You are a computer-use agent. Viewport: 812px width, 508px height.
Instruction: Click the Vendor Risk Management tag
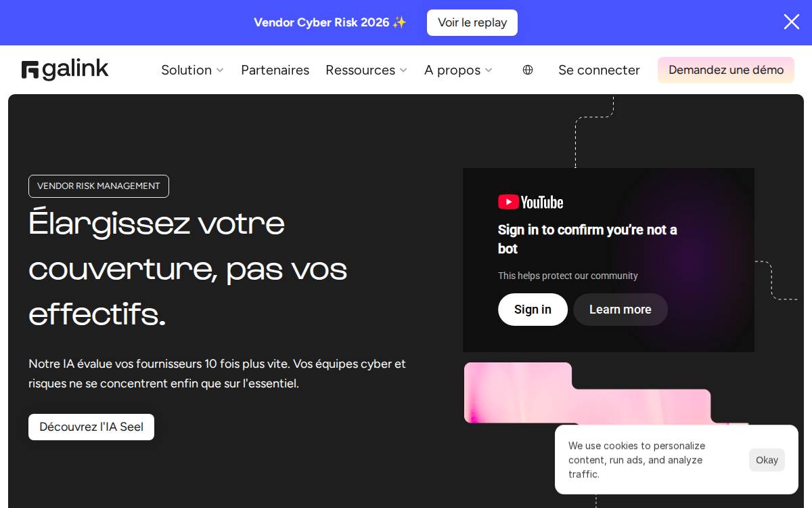(99, 186)
